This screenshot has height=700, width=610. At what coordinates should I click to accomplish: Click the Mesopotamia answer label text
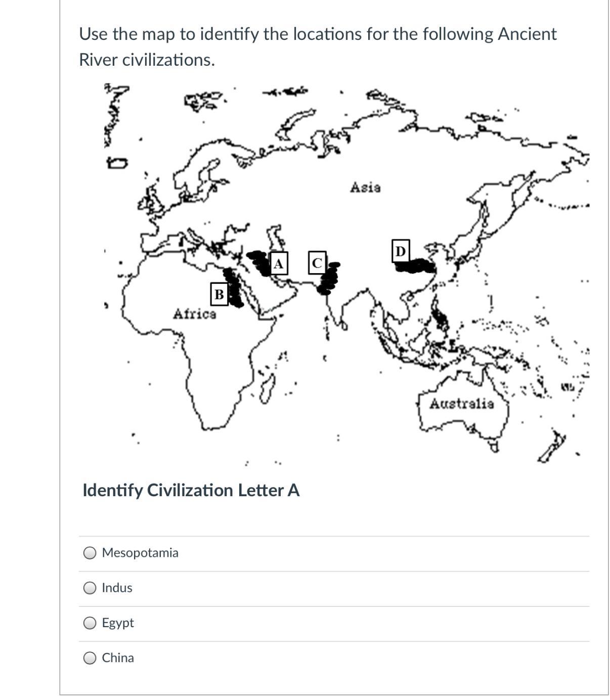coord(140,553)
